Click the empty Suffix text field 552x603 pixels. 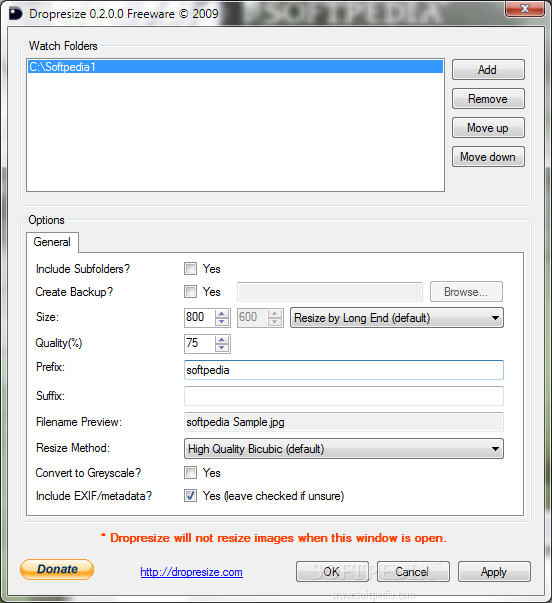point(344,396)
